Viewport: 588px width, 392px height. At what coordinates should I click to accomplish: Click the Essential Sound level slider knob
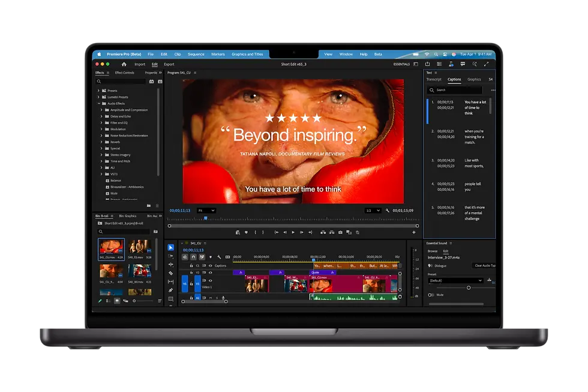click(469, 288)
